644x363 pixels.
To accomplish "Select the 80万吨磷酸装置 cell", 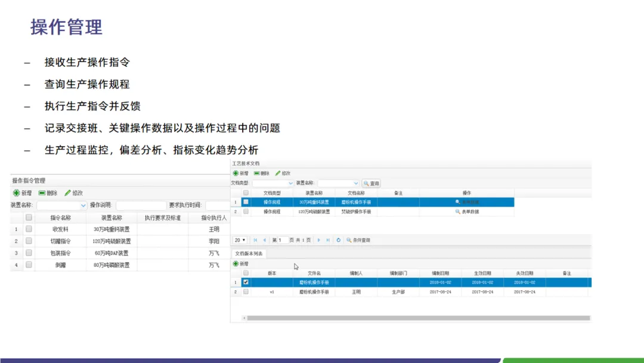I will coord(112,265).
